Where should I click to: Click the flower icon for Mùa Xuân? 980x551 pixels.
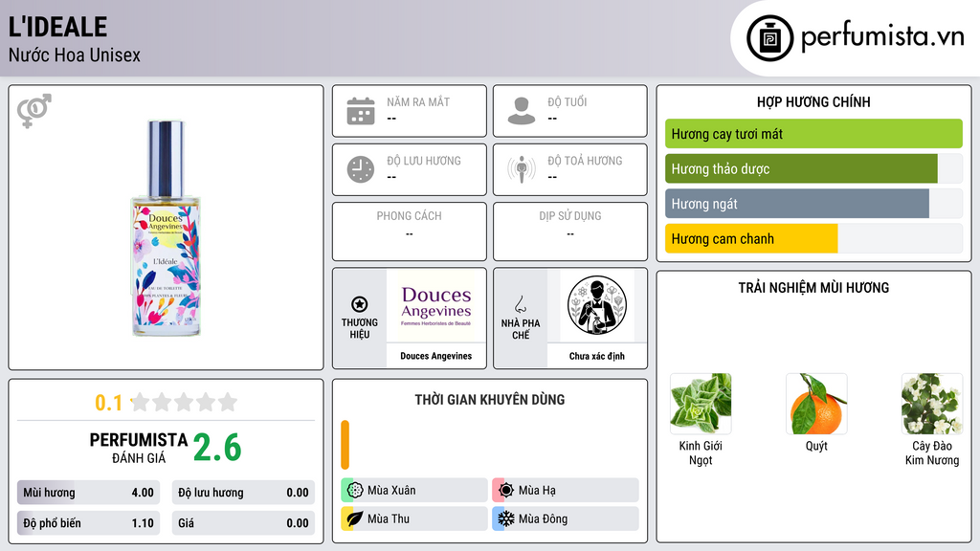click(355, 491)
